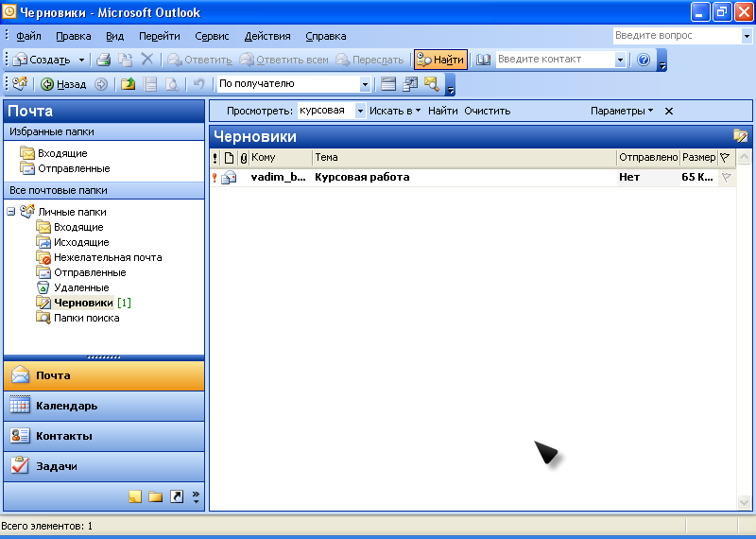Open the Справка menu
756x539 pixels.
(325, 36)
